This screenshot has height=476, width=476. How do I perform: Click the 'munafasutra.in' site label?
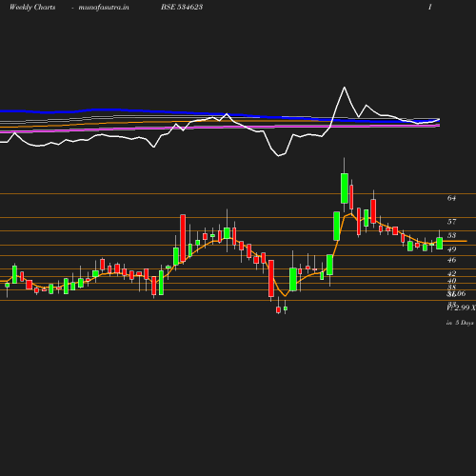[x=104, y=7]
